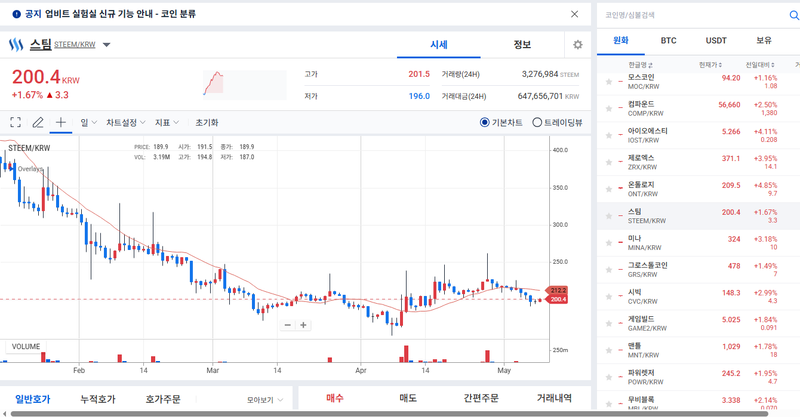Close the 공지 notice banner
The width and height of the screenshot is (800, 417).
coord(574,14)
